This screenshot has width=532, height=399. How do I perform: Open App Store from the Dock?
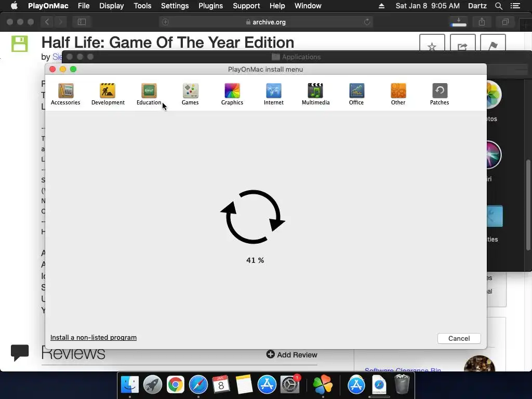click(x=267, y=385)
